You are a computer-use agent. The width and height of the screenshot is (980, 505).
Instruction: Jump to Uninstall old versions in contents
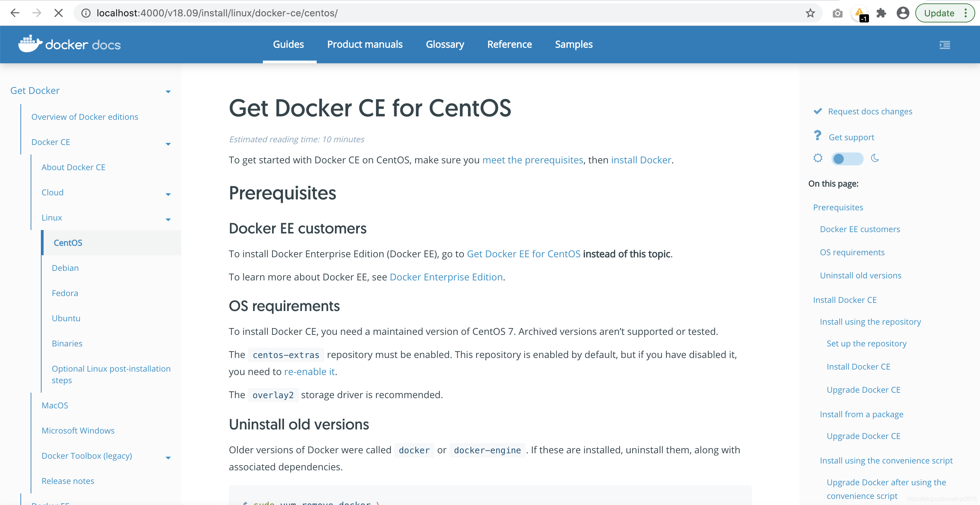click(x=860, y=275)
